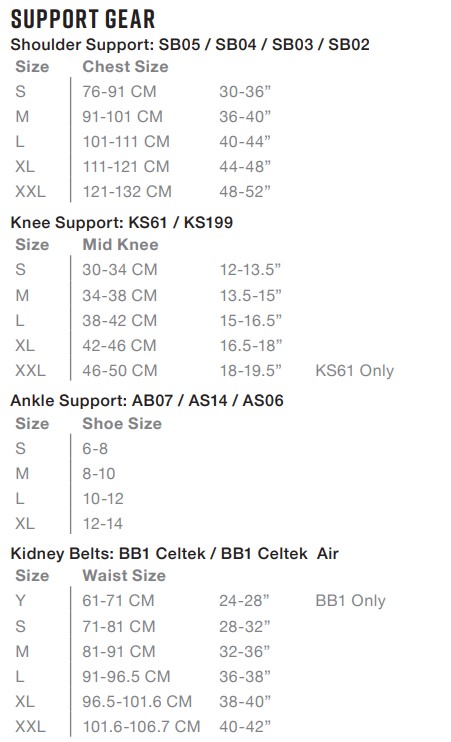Select the shoe size 10-12 entry
451x742 pixels.
[103, 499]
